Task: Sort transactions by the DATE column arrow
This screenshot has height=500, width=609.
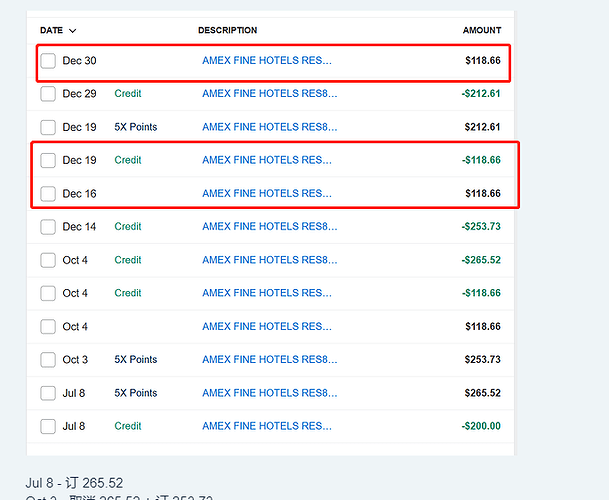Action: click(73, 31)
